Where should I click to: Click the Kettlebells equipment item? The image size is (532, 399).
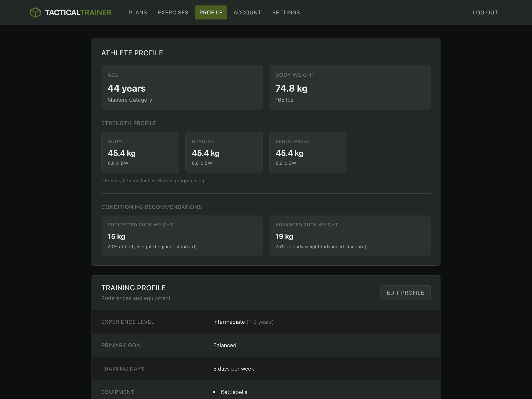234,392
